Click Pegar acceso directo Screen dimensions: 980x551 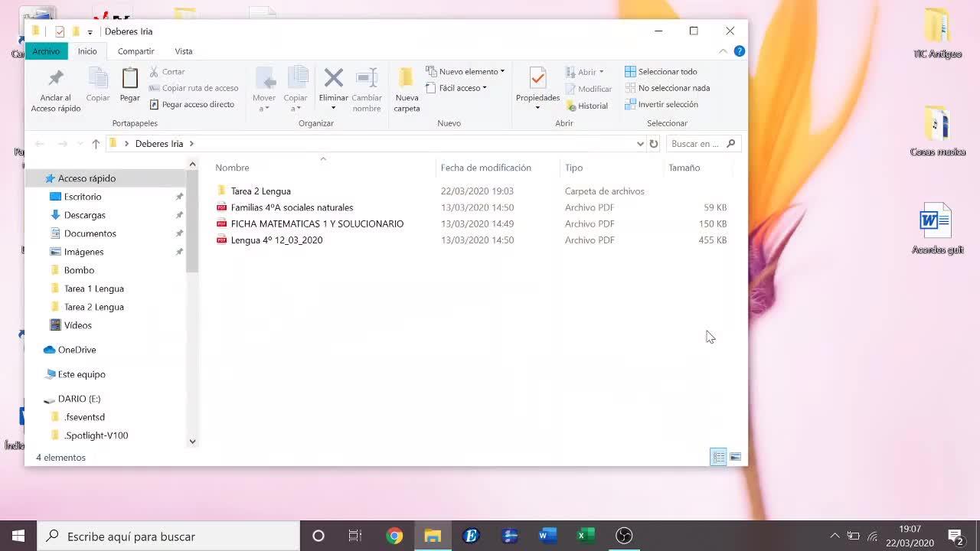[192, 104]
